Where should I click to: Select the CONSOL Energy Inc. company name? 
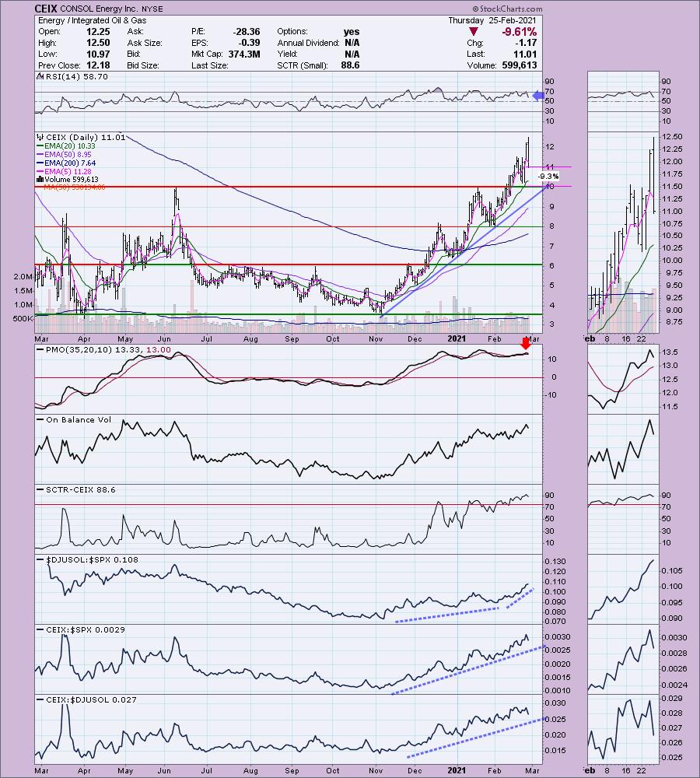coord(100,9)
